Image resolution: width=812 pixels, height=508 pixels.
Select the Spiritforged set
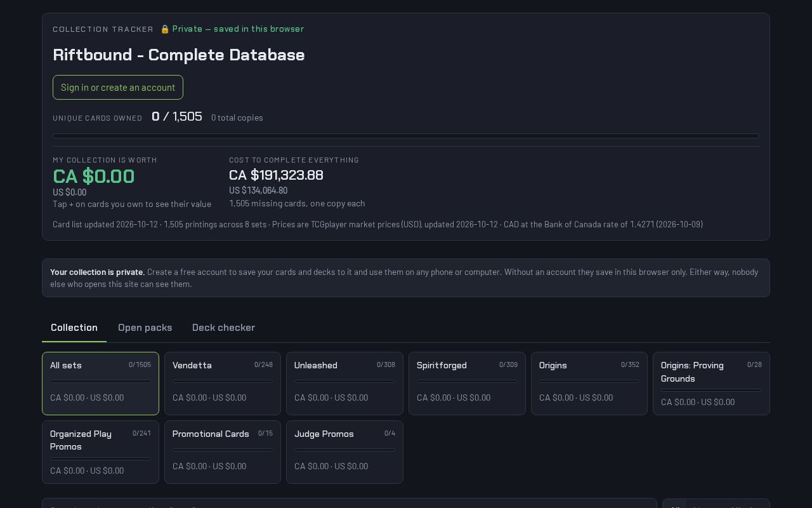467,384
